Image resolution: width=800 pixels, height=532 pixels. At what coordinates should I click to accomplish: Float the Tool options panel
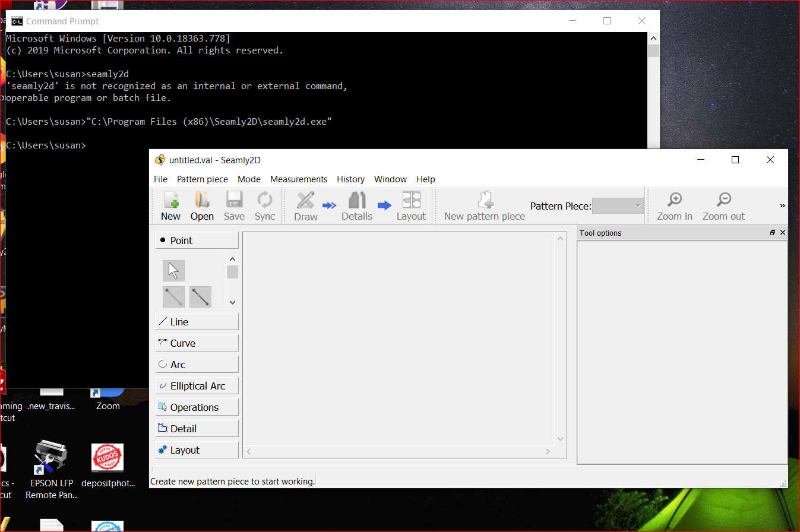(x=772, y=233)
